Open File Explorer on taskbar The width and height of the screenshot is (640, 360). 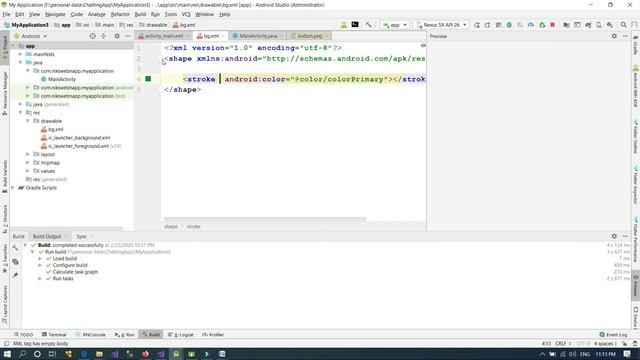[99, 354]
